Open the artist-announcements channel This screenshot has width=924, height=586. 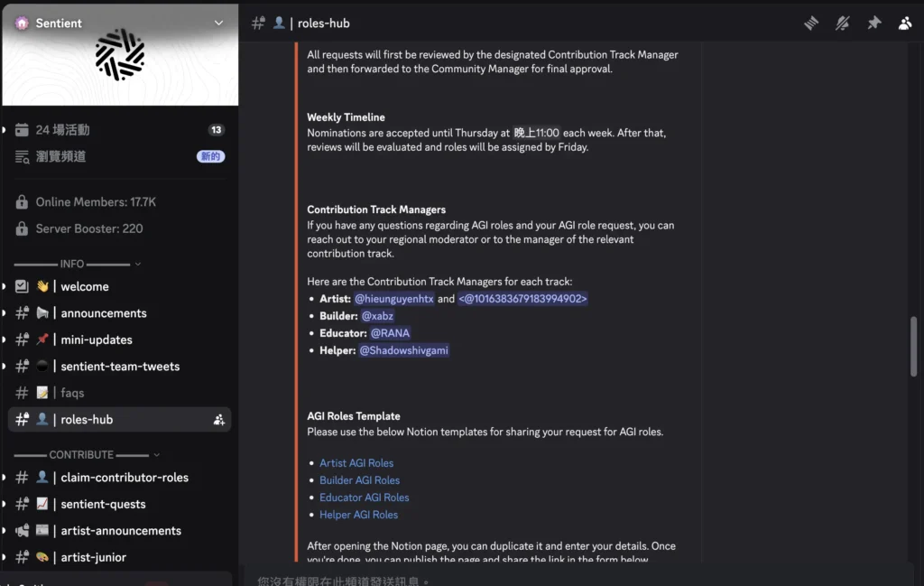click(x=120, y=531)
